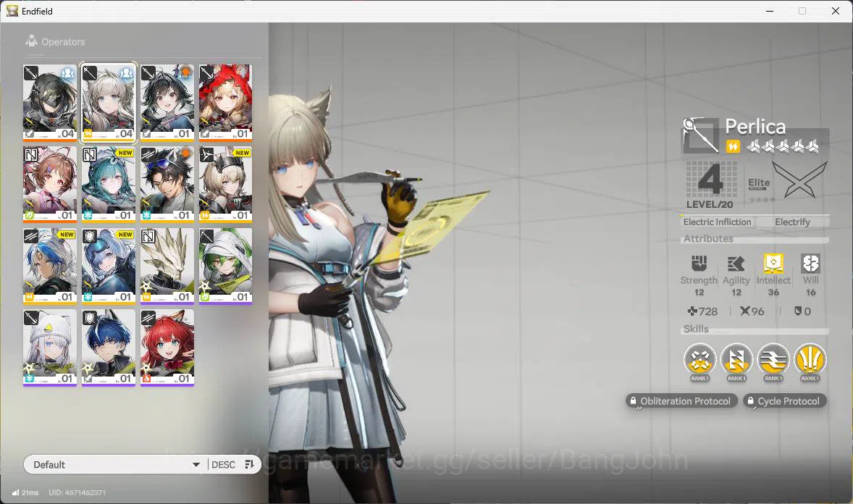The image size is (853, 504).
Task: Toggle the DESC sort order button
Action: point(223,464)
